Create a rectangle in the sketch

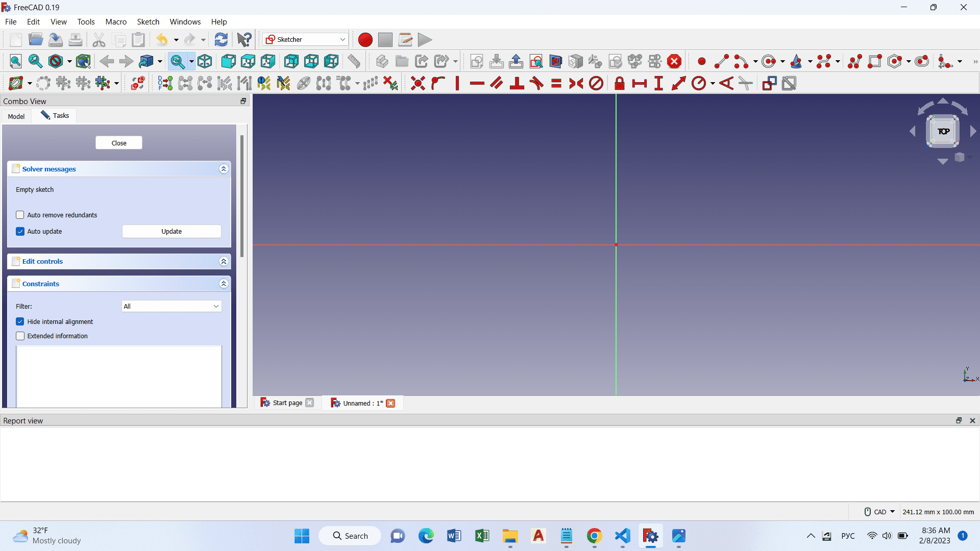click(875, 61)
